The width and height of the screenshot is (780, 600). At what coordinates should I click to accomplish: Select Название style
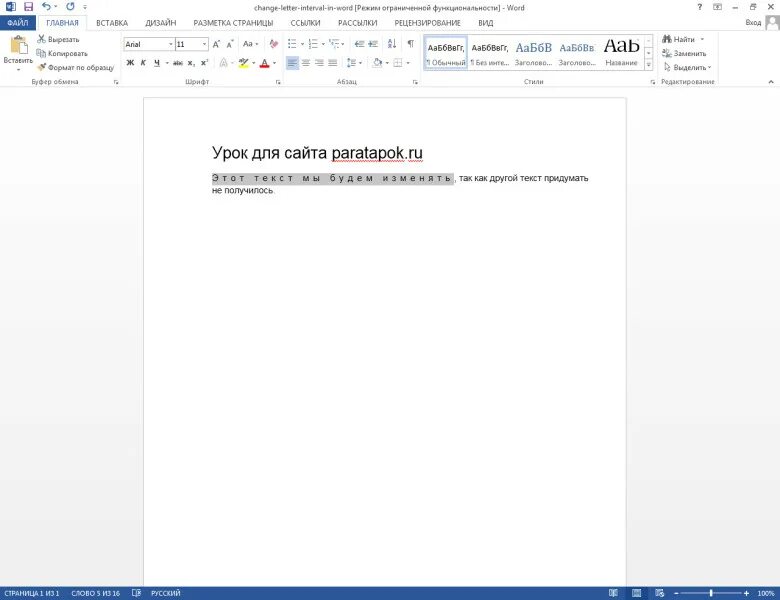[621, 53]
